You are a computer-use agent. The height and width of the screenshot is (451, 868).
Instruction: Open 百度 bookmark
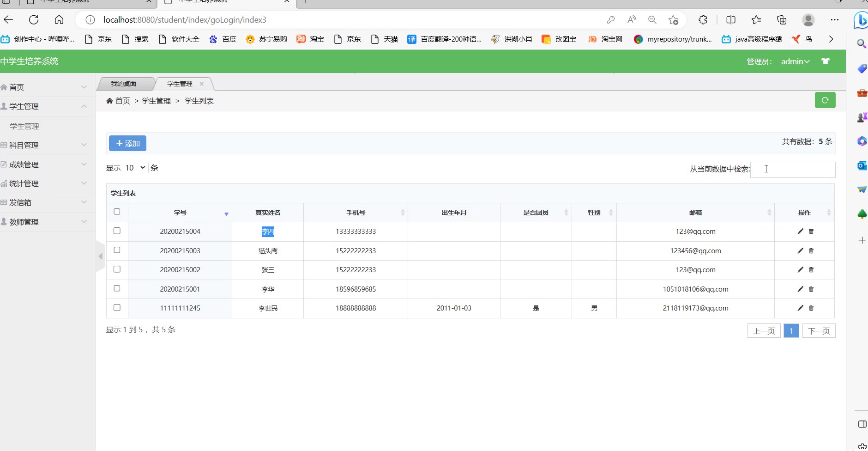point(223,39)
